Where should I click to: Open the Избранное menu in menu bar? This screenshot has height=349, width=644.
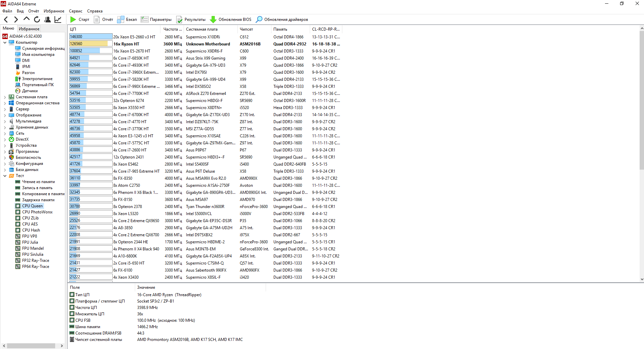tap(54, 11)
